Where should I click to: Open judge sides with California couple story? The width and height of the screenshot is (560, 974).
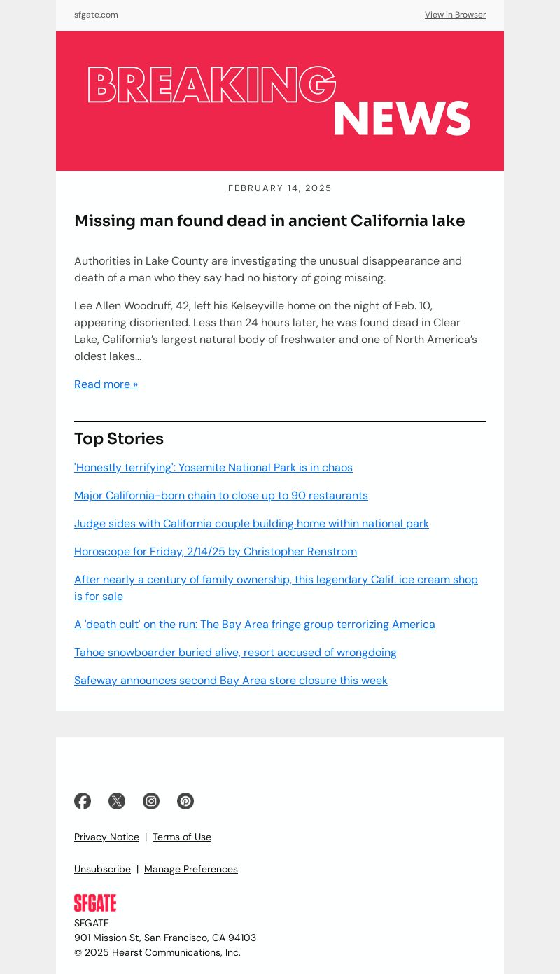point(251,523)
